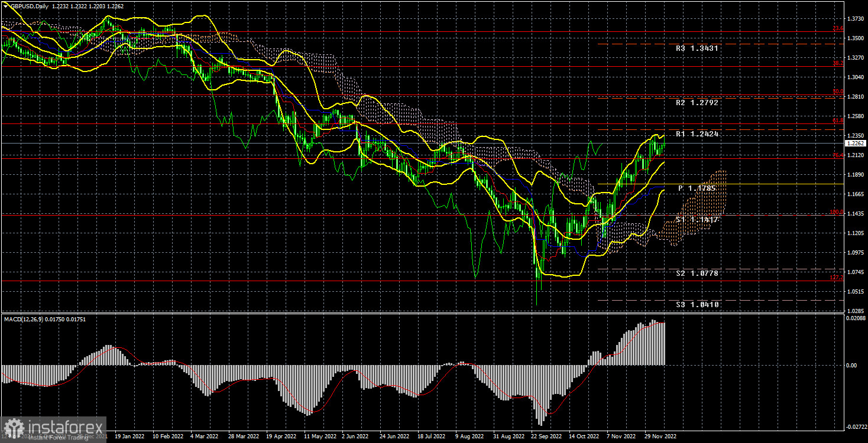The image size is (868, 443).
Task: Click the 100.0 Fibonacci level label
Action: [x=837, y=212]
